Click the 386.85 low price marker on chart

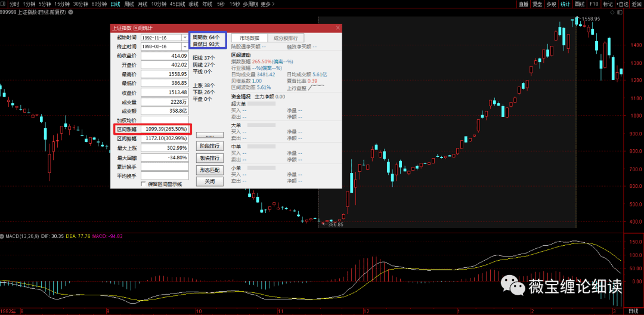(336, 225)
